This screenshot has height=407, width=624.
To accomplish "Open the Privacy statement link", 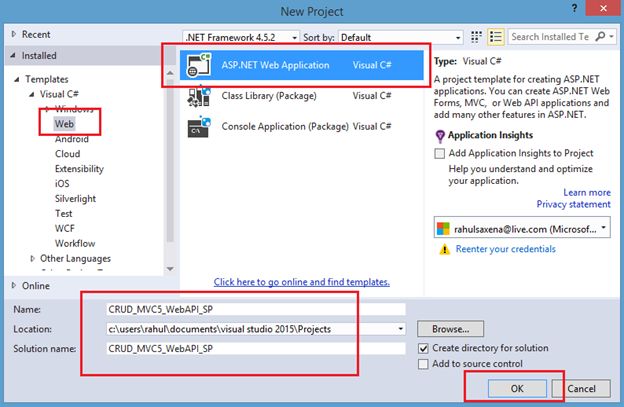I will (573, 204).
